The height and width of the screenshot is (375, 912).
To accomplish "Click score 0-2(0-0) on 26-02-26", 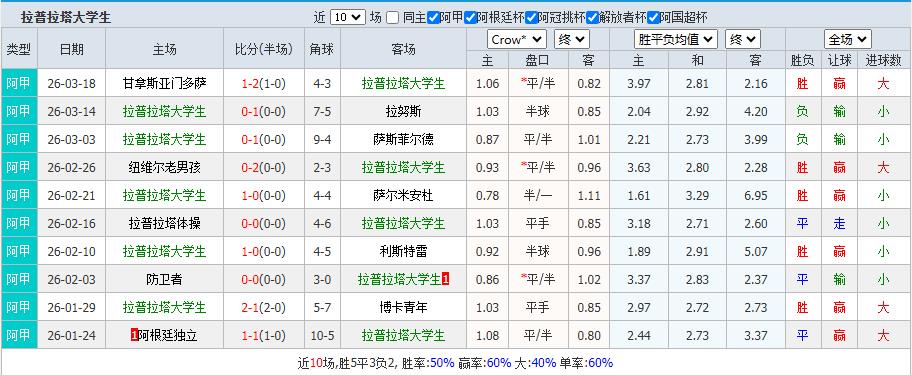I will pyautogui.click(x=263, y=167).
